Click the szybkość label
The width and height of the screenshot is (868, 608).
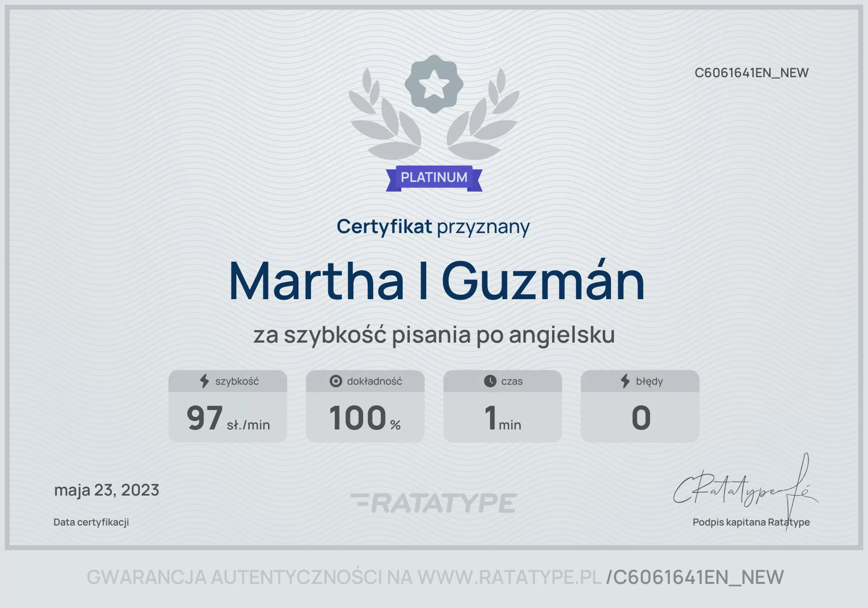click(x=237, y=381)
